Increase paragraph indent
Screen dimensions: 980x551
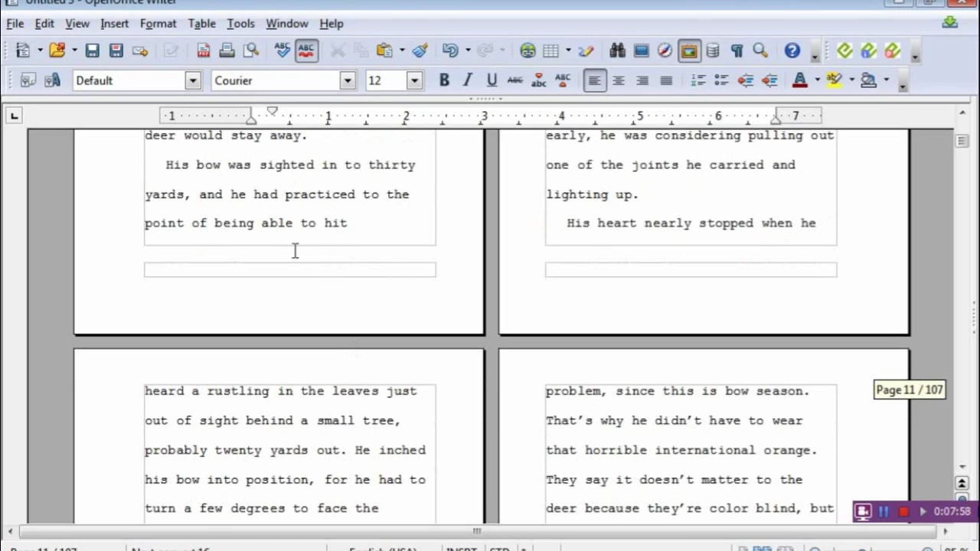click(769, 80)
